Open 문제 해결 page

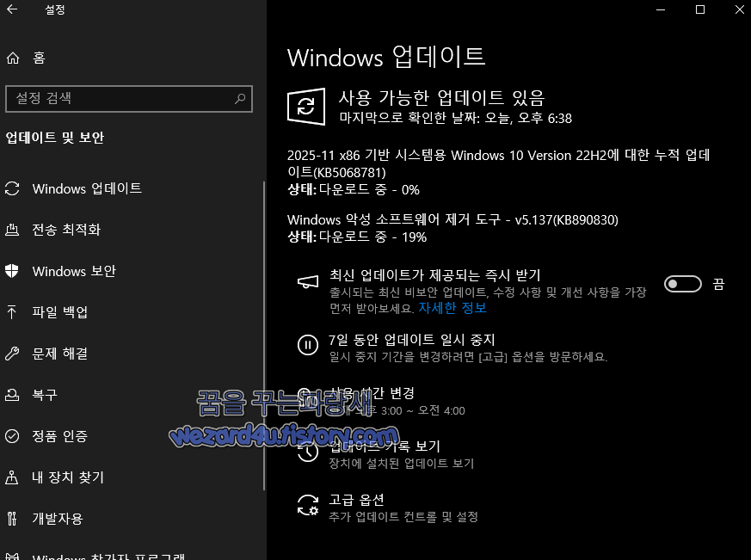tap(60, 354)
